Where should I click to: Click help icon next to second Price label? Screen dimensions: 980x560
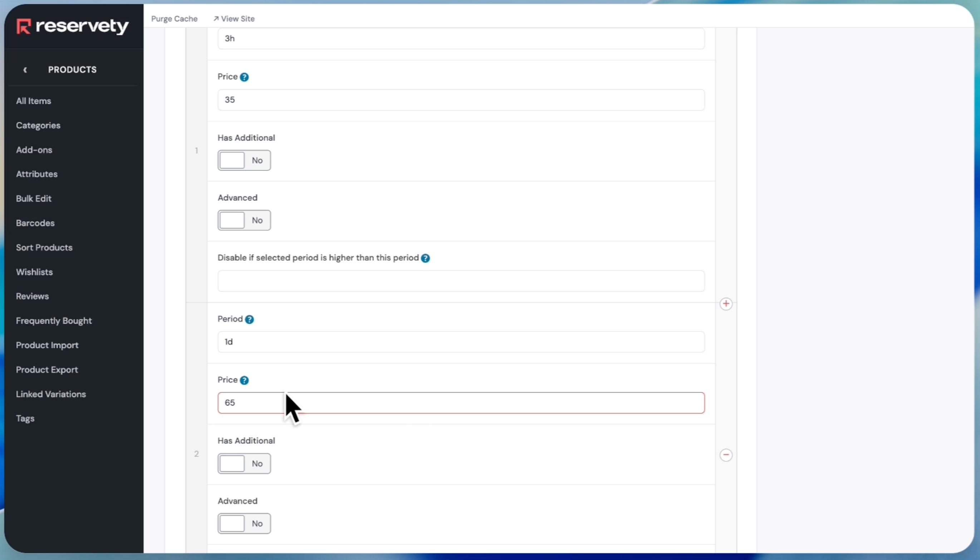coord(244,380)
